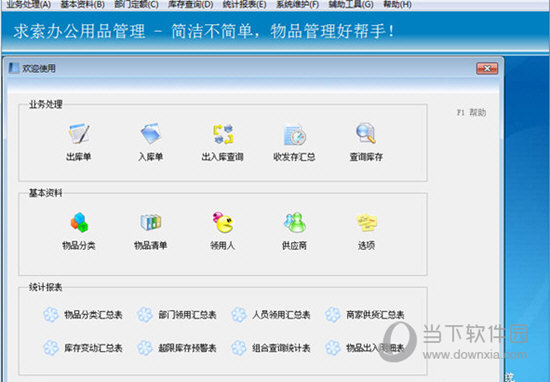Click the 选项 label

click(x=367, y=245)
